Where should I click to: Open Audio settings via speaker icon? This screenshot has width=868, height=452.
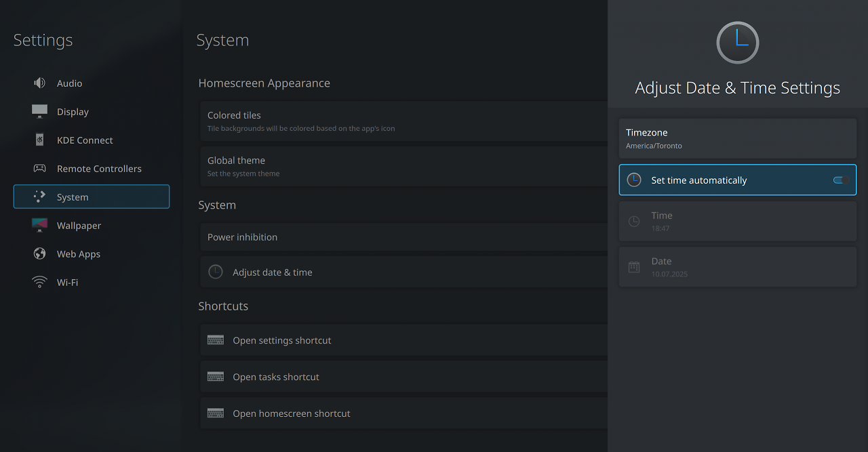pos(39,83)
